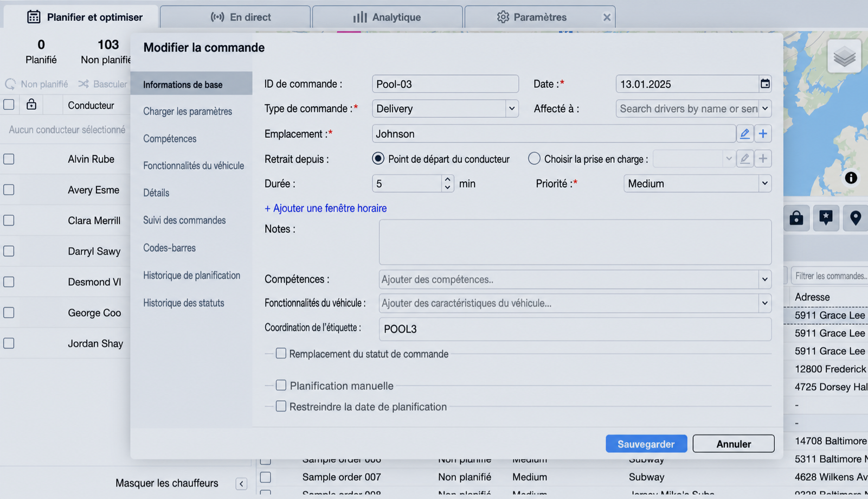Image resolution: width=868 pixels, height=499 pixels.
Task: Click the Non planifié refresh icon
Action: pyautogui.click(x=10, y=84)
